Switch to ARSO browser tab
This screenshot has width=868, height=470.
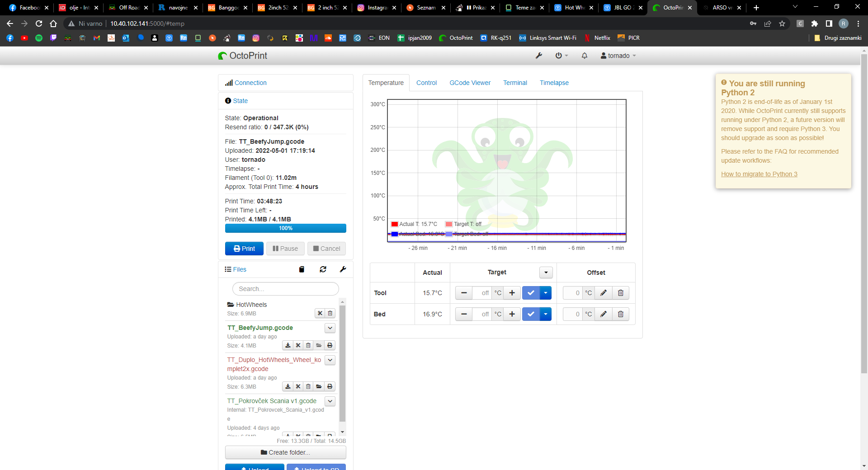[x=722, y=8]
